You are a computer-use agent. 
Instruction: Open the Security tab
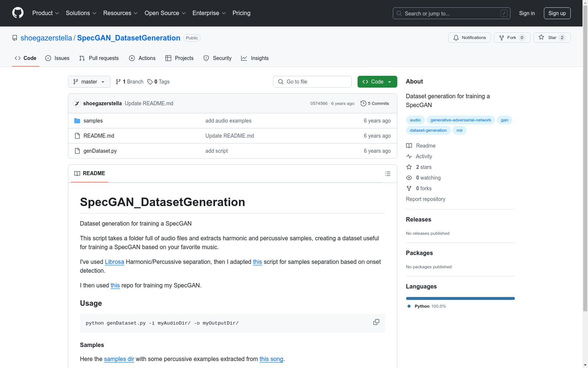(x=218, y=58)
